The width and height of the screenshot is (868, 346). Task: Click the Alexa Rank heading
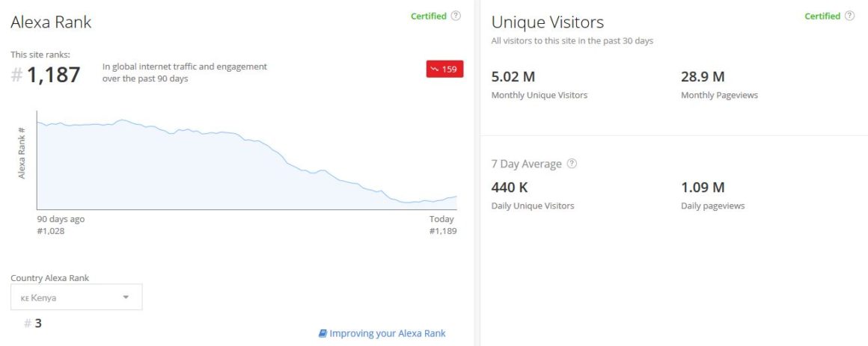click(51, 22)
